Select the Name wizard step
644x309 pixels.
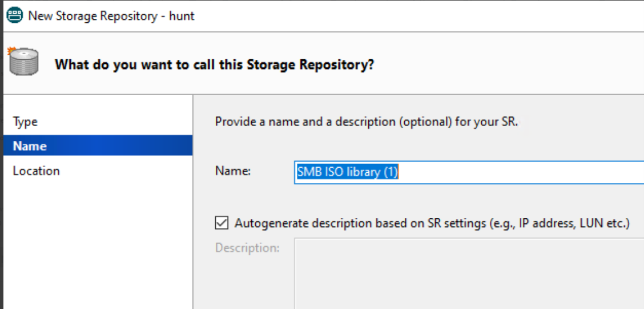pos(30,146)
